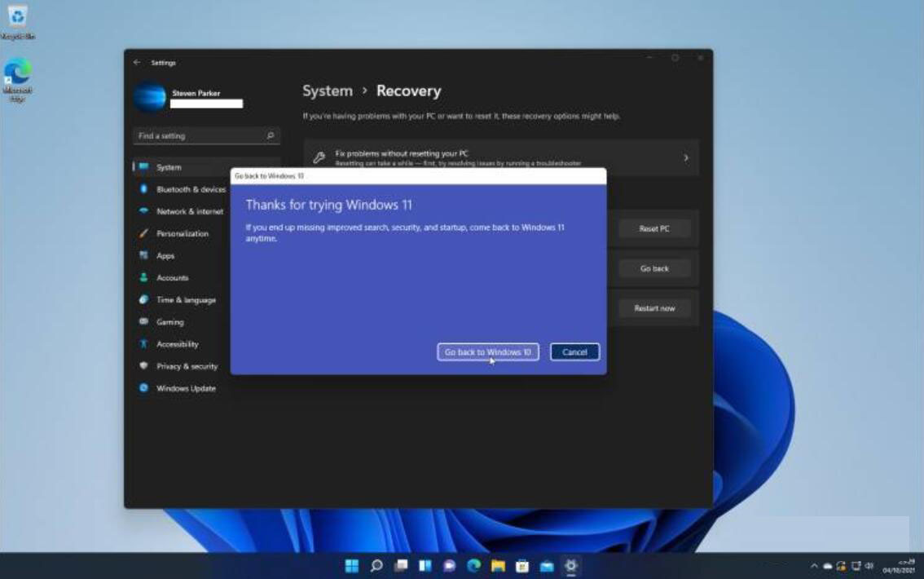Click the Bluetooth & devices sidebar icon

coord(144,189)
